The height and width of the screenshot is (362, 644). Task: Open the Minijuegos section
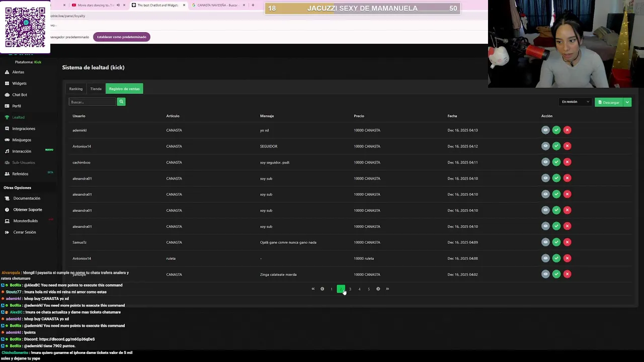coord(22,140)
